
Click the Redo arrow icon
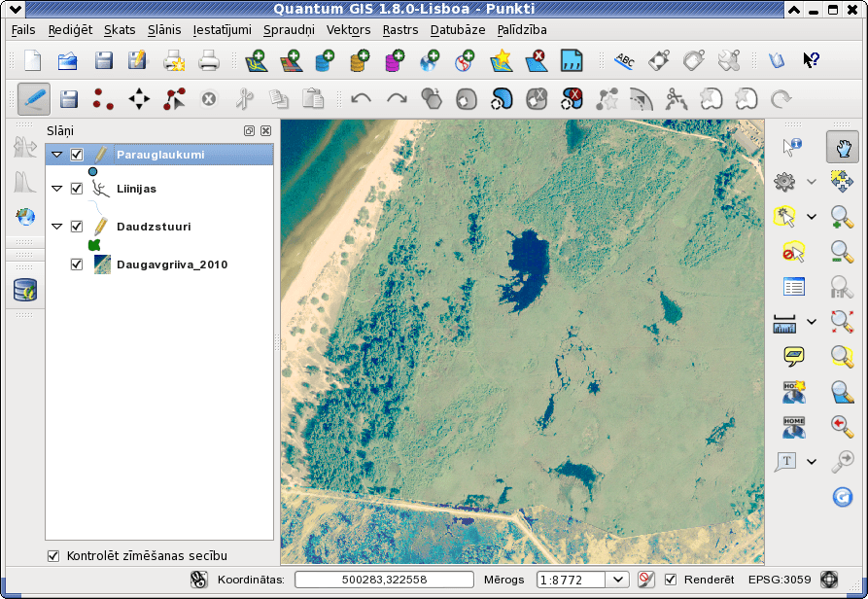click(x=397, y=99)
